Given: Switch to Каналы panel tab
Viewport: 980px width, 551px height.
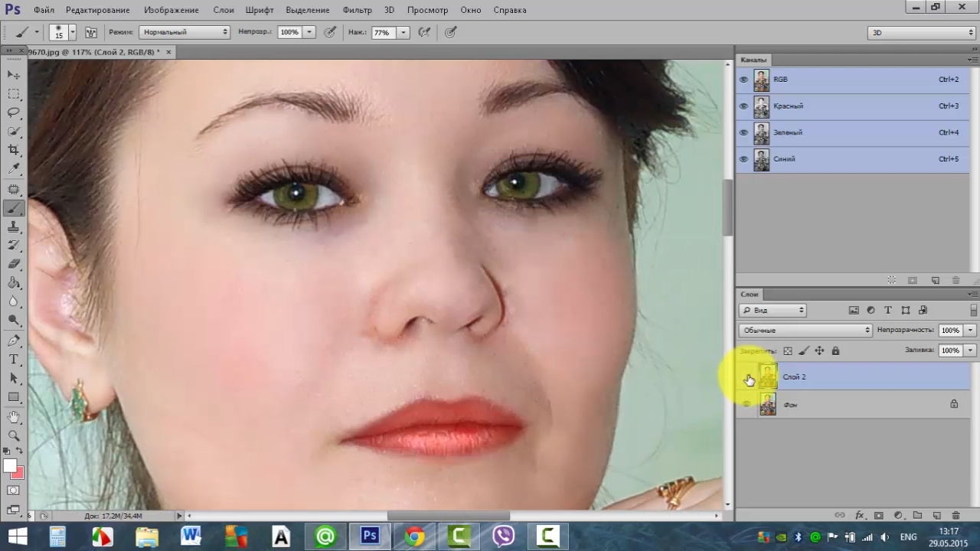Looking at the screenshot, I should (x=753, y=60).
